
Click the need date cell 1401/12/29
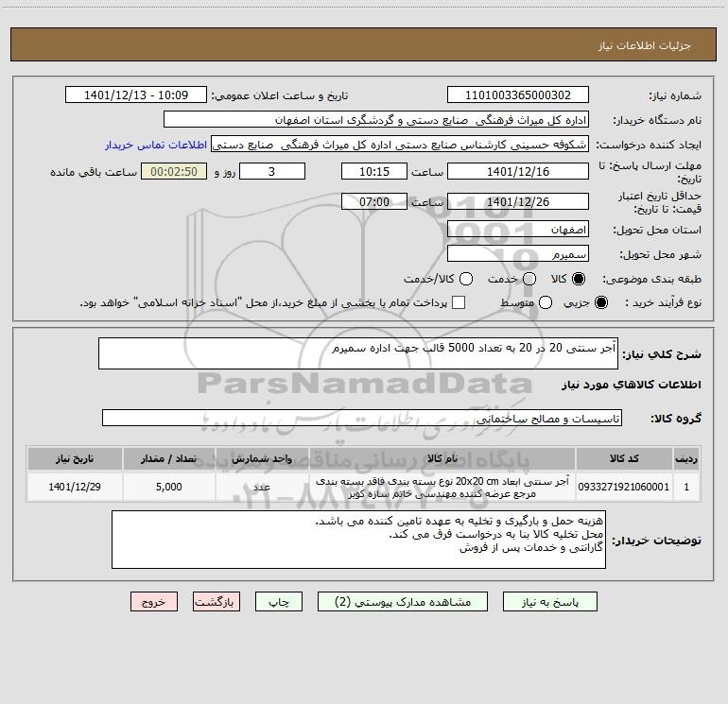click(x=75, y=487)
